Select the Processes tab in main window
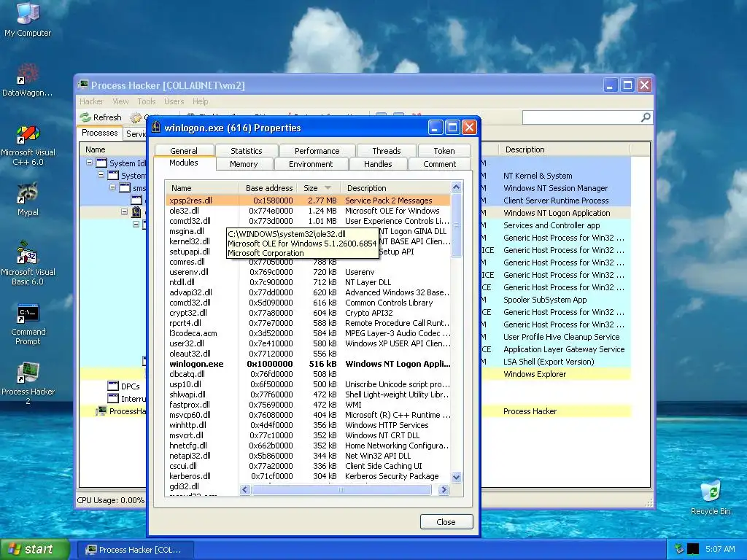747x560 pixels. (99, 133)
